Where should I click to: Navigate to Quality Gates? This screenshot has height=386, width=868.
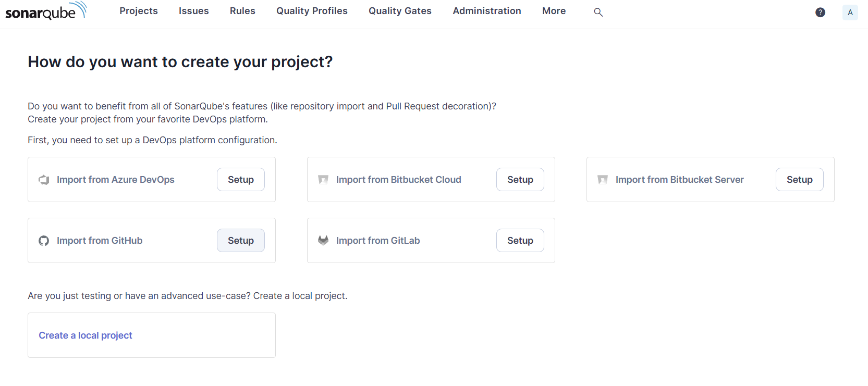(x=400, y=11)
